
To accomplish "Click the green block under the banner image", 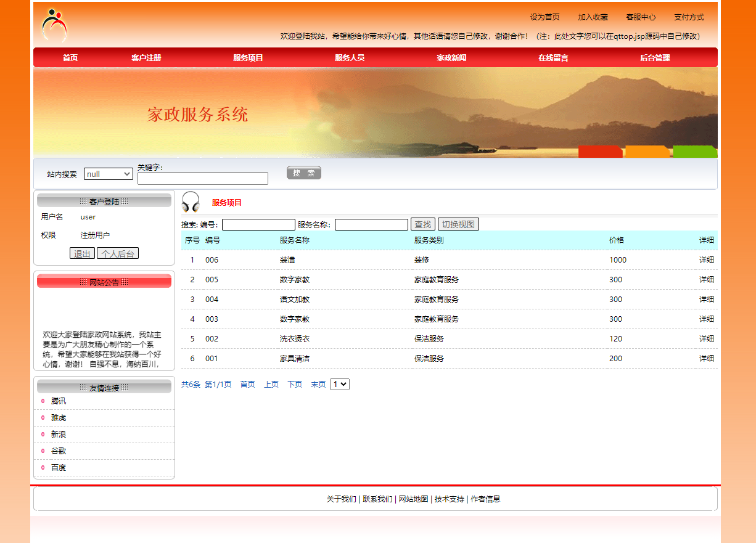I will click(694, 151).
